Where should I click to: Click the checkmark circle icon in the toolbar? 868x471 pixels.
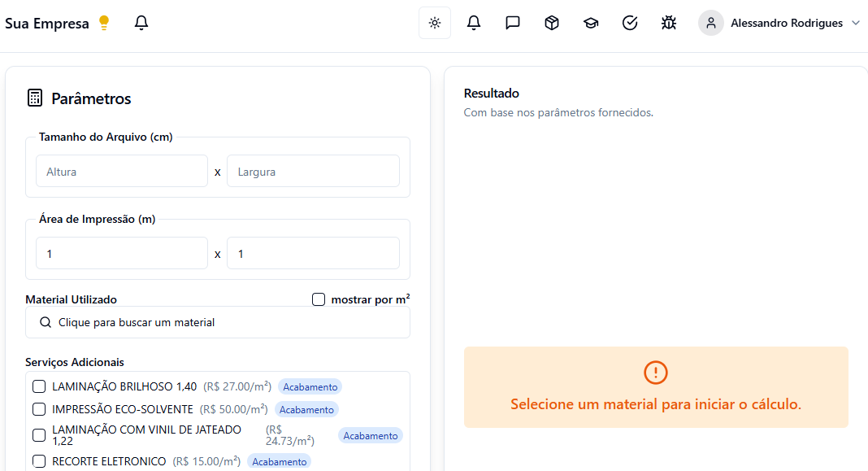click(630, 23)
